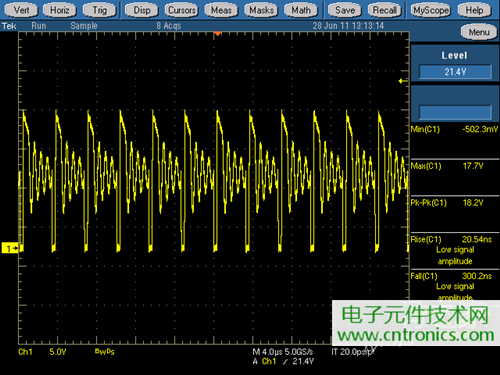Click the Sample acquisition mode text
Image resolution: width=500 pixels, height=375 pixels.
pos(84,26)
